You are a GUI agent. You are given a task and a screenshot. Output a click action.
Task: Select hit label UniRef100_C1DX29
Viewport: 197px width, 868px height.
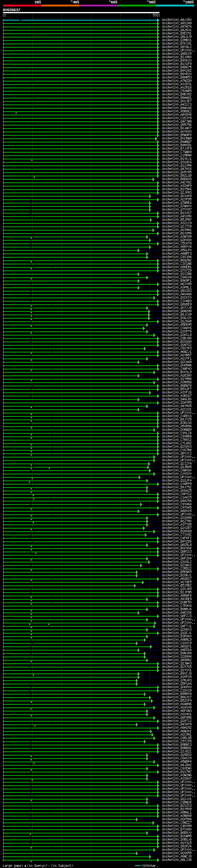click(177, 690)
